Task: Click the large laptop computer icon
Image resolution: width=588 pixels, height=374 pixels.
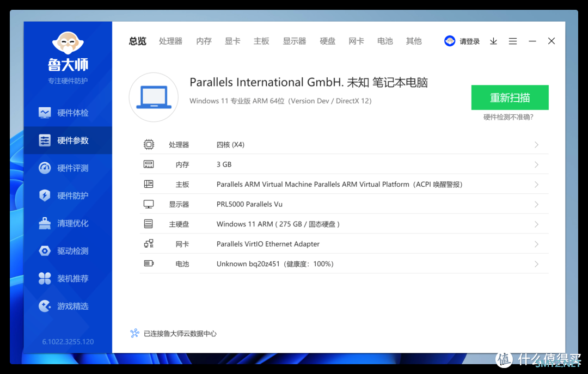Action: pos(154,97)
